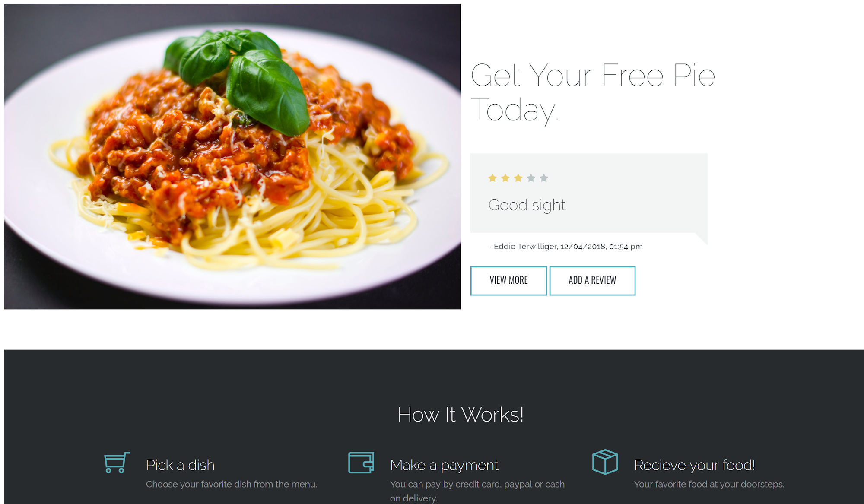Click the wallet payment icon
The width and height of the screenshot is (864, 504).
coord(361,463)
